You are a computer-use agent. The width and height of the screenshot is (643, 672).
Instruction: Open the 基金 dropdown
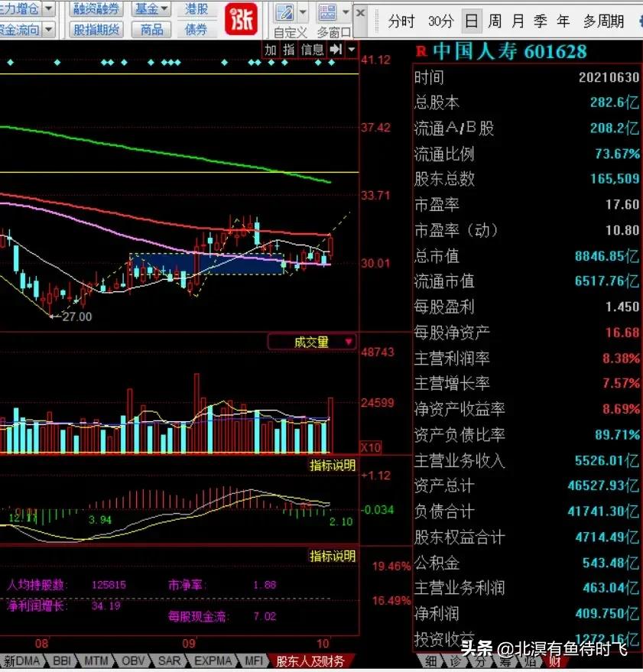[x=151, y=8]
